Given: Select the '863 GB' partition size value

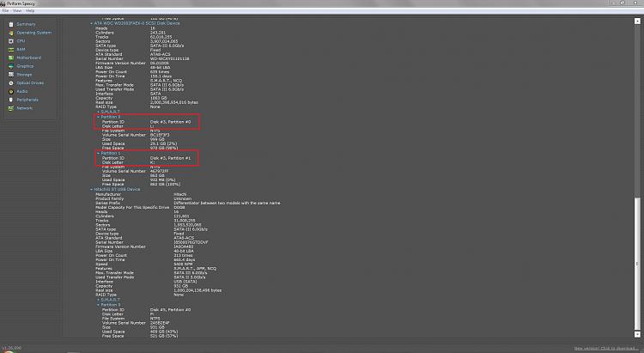Looking at the screenshot, I should click(157, 175).
